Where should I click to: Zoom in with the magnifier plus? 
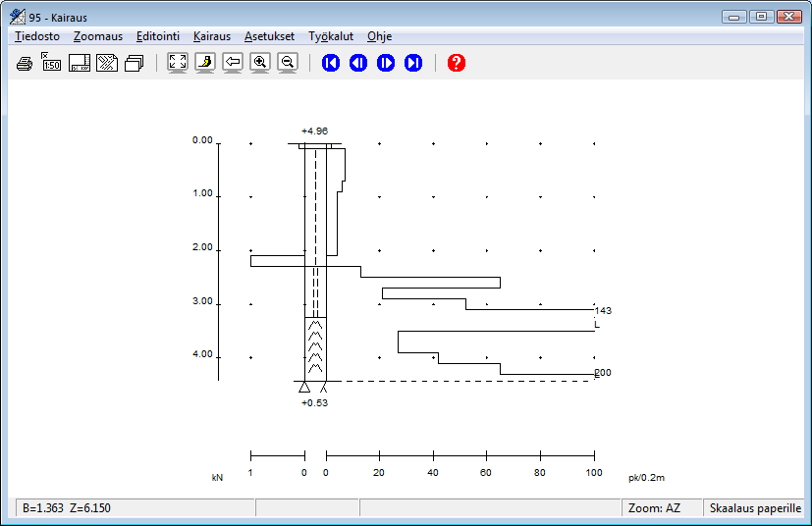tap(260, 63)
